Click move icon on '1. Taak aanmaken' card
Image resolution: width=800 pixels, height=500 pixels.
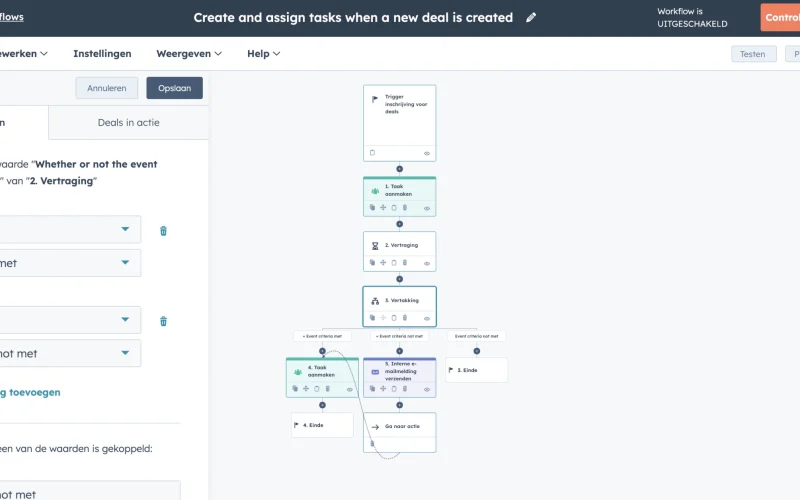point(383,208)
